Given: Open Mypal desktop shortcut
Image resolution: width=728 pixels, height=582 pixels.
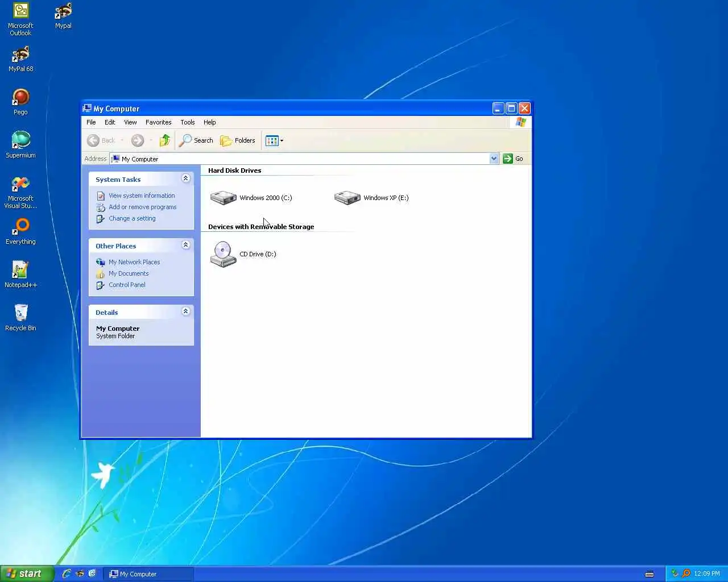Looking at the screenshot, I should coord(63,16).
